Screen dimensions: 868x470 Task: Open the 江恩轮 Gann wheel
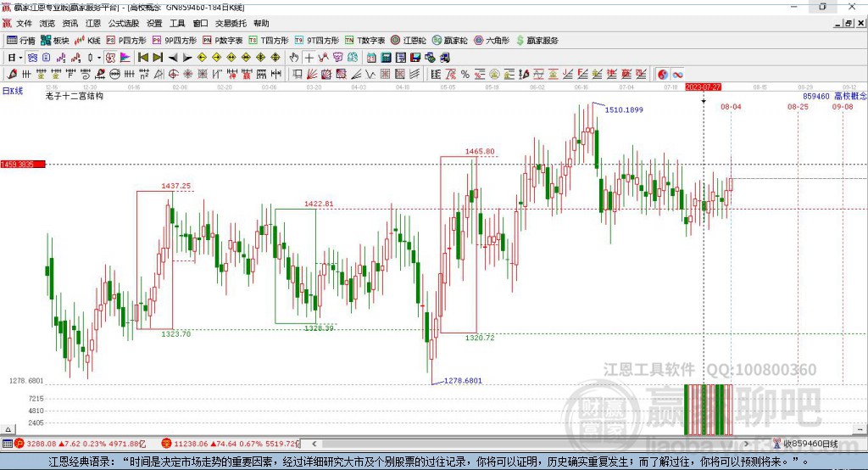tap(409, 41)
